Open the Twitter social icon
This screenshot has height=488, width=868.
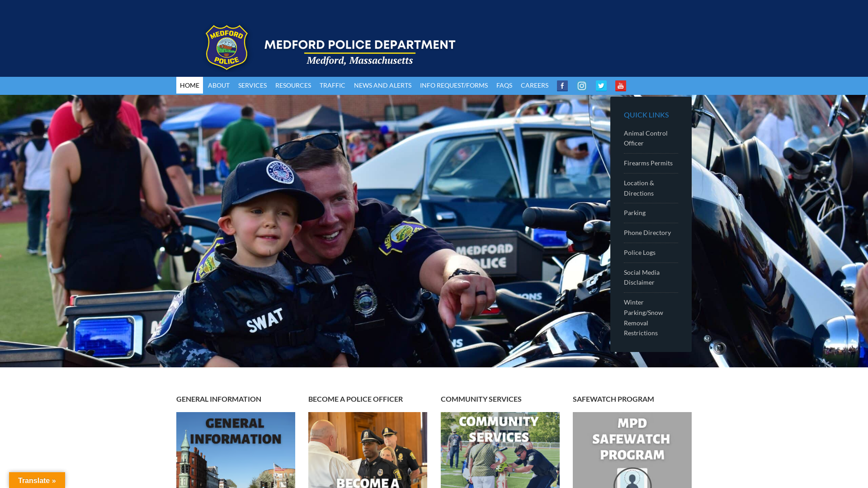pyautogui.click(x=601, y=86)
